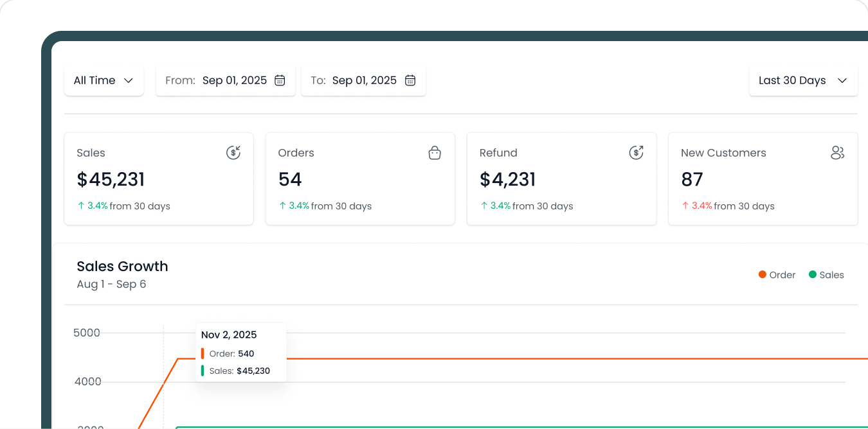Click the orange Order line on chart
This screenshot has width=868, height=429.
pos(514,358)
